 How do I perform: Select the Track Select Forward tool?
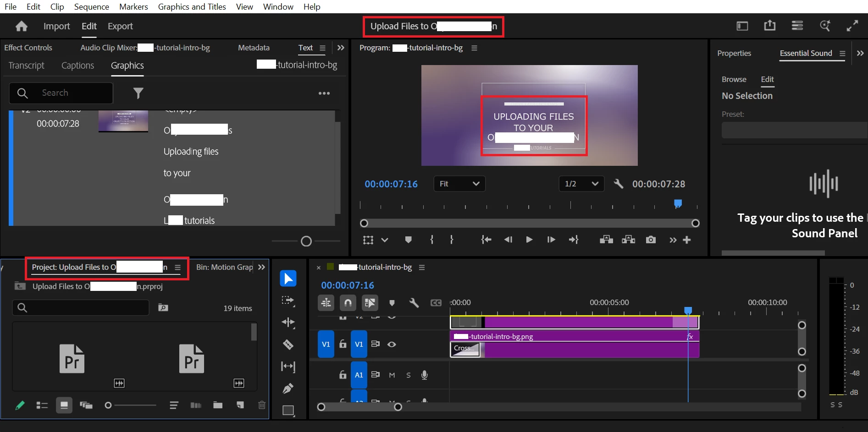click(x=288, y=301)
